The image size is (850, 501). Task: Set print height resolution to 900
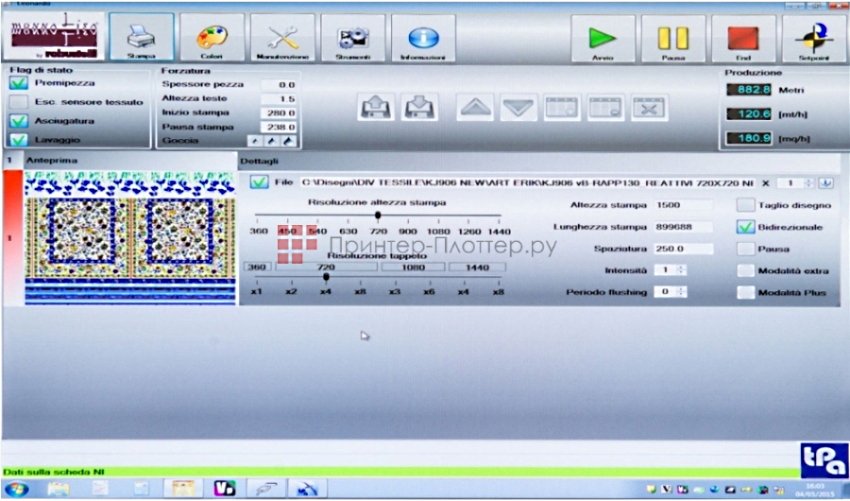click(408, 232)
